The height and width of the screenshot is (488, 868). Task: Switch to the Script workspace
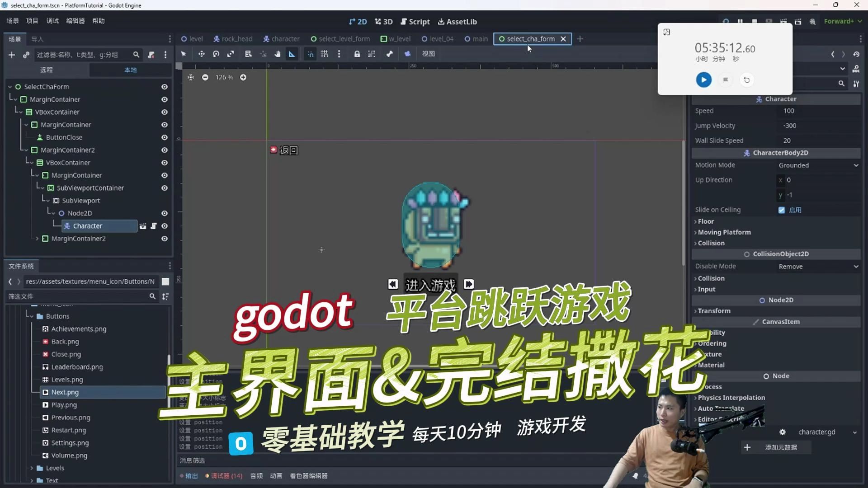tap(415, 22)
